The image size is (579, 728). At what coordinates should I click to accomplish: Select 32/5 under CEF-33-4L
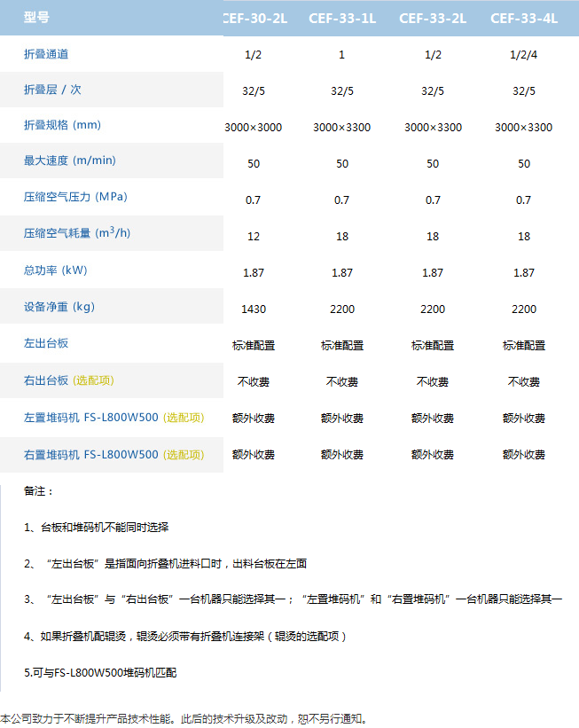524,91
